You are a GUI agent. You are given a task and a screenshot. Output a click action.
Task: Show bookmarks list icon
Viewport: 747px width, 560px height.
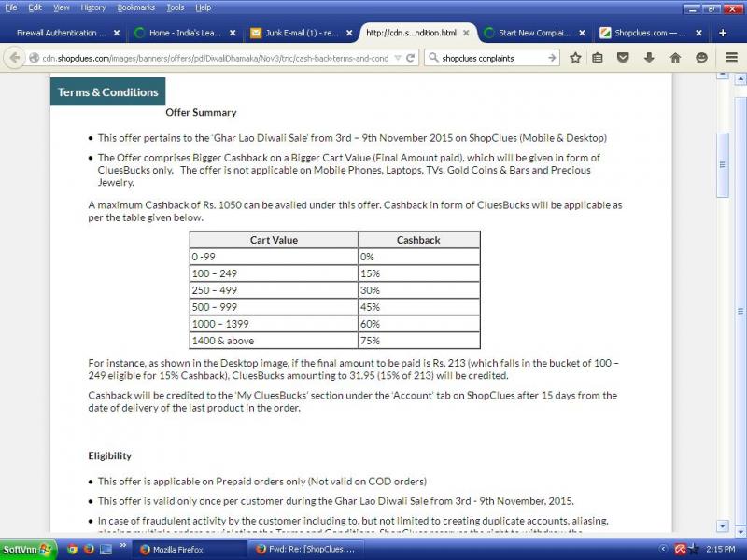tap(598, 58)
